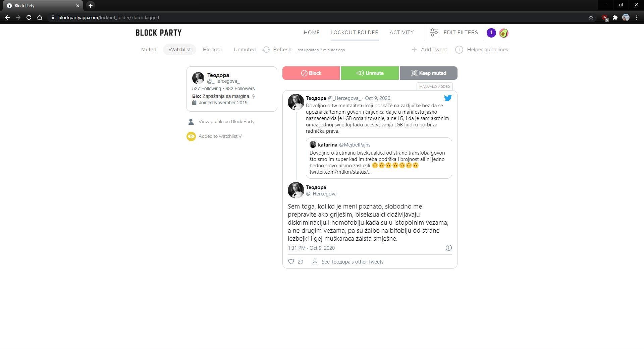Add a tweet manually
This screenshot has height=349, width=644.
(x=434, y=50)
